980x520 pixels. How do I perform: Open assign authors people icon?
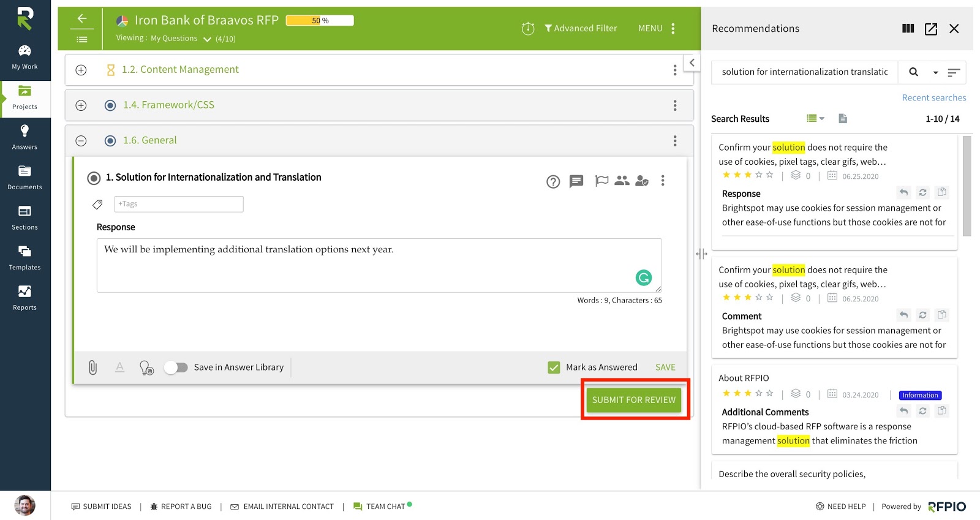(x=622, y=180)
